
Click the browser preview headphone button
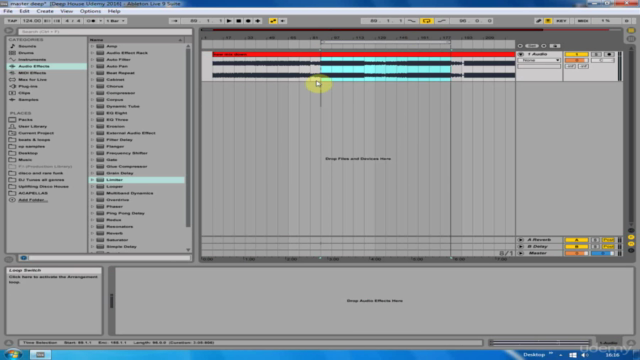coord(23,258)
